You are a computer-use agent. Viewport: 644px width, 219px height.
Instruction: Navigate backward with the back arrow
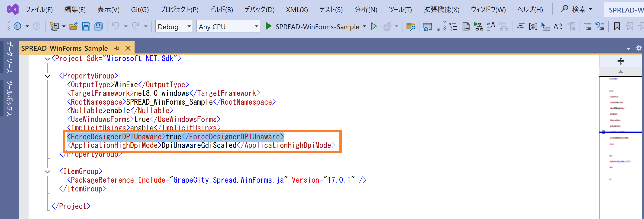pos(17,26)
